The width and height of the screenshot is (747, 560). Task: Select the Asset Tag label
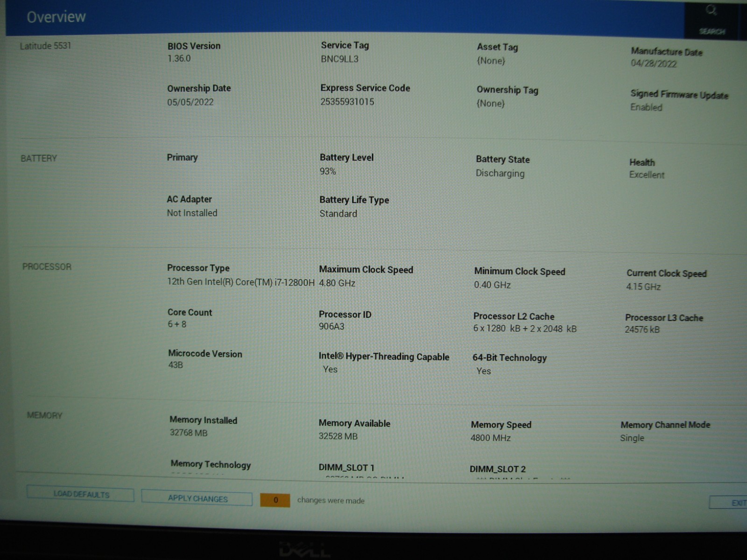pos(497,47)
